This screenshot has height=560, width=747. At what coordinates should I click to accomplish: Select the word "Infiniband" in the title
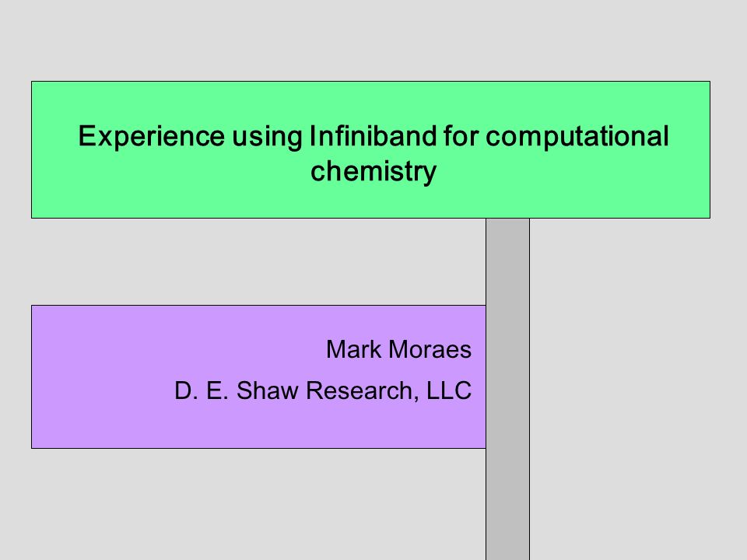click(373, 135)
